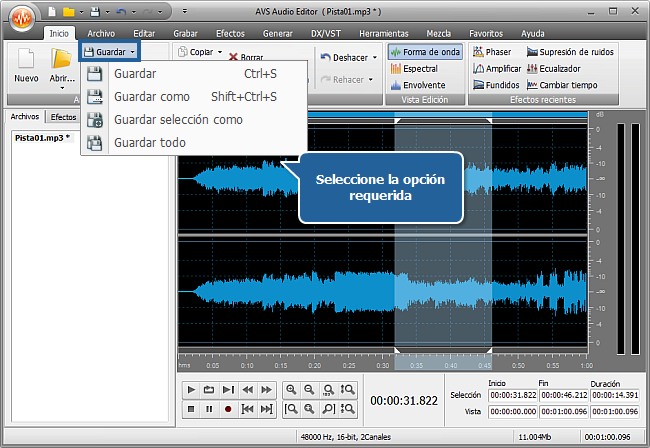Viewport: 650px width, 448px height.
Task: Click the Borrar button
Action: (246, 58)
